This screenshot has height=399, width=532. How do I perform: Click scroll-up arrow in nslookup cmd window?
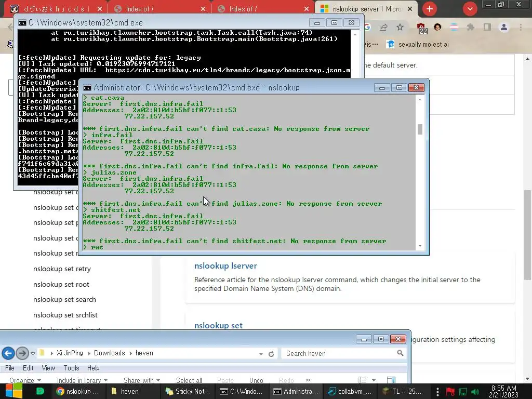click(420, 99)
